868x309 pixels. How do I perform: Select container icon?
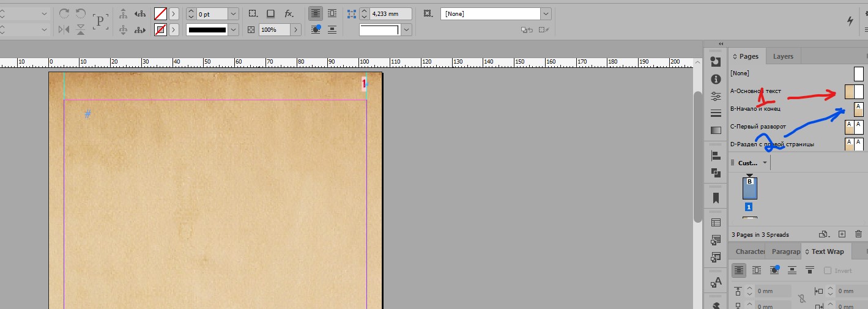[x=123, y=13]
